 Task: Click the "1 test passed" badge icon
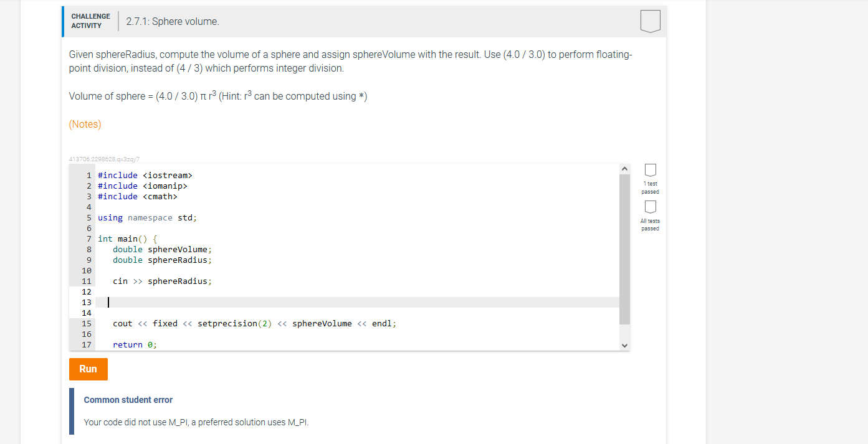(x=650, y=171)
